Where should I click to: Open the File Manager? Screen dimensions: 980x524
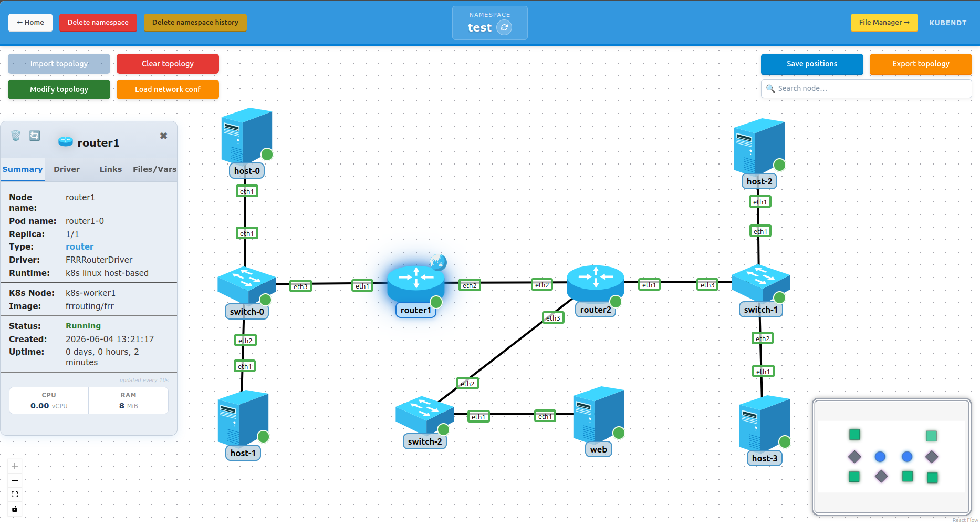coord(884,23)
